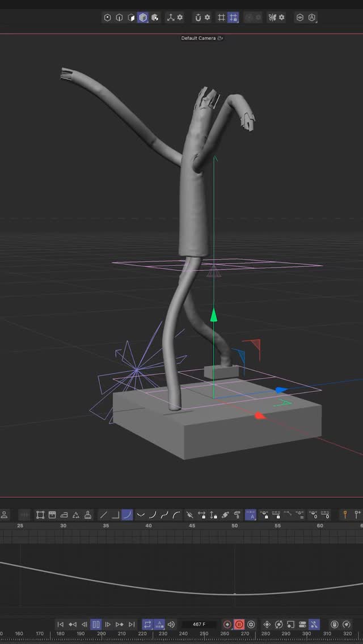Click the green Y-axis gizmo arrow
The image size is (363, 644).
pos(213,315)
